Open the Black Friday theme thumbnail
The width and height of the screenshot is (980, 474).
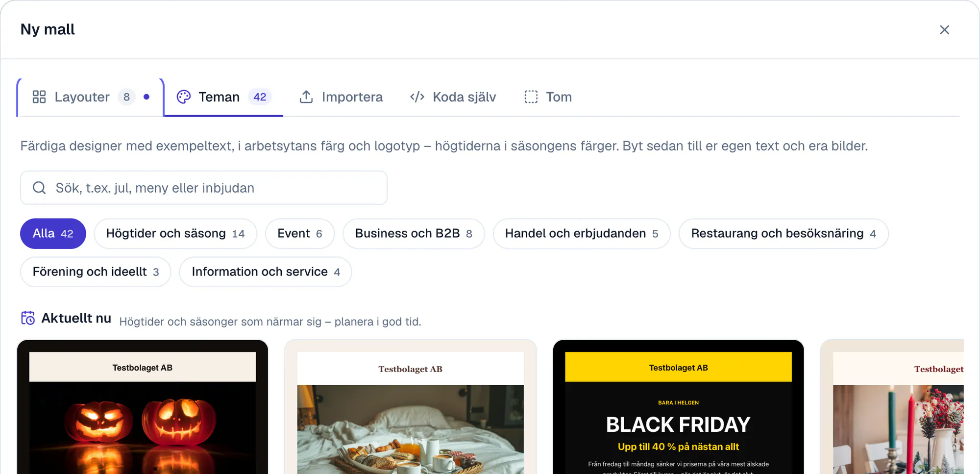[679, 407]
